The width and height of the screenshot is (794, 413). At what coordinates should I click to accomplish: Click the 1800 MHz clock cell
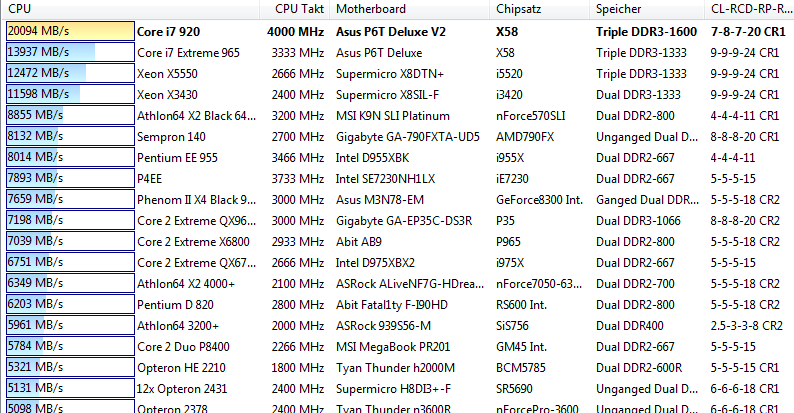click(297, 368)
